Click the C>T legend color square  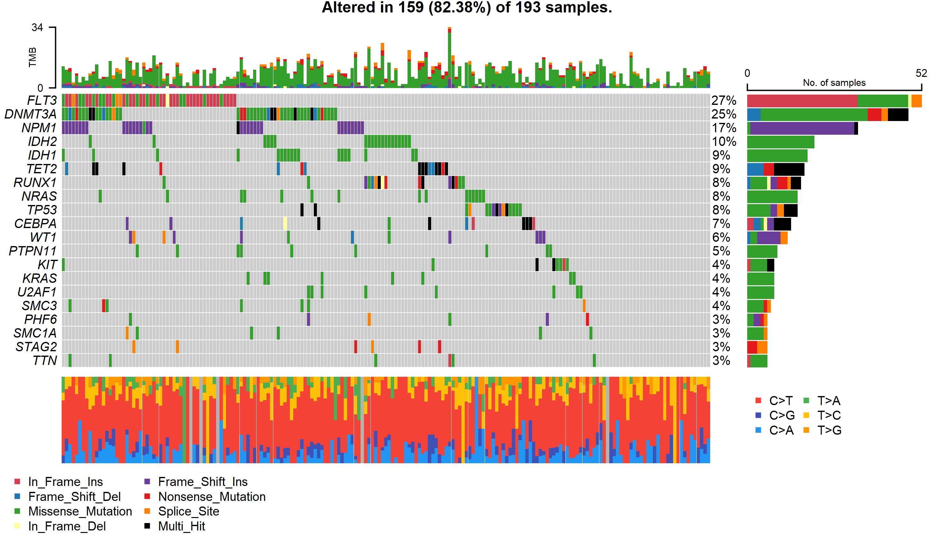758,400
